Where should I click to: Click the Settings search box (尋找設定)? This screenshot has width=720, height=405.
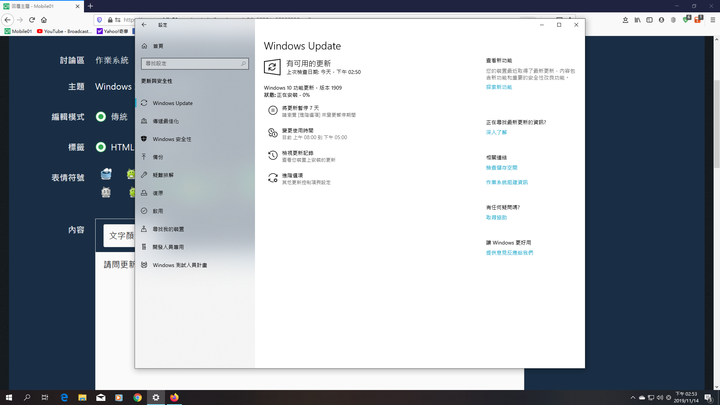pos(195,63)
